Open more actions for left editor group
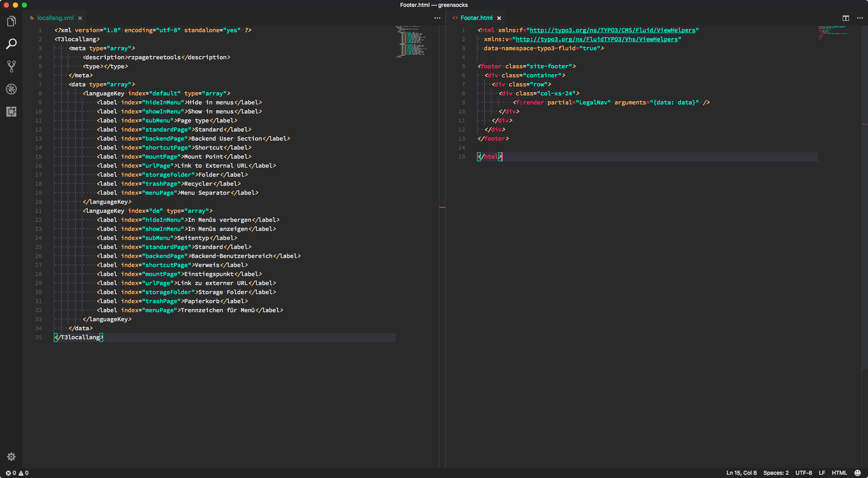Viewport: 868px width, 478px height. [437, 18]
